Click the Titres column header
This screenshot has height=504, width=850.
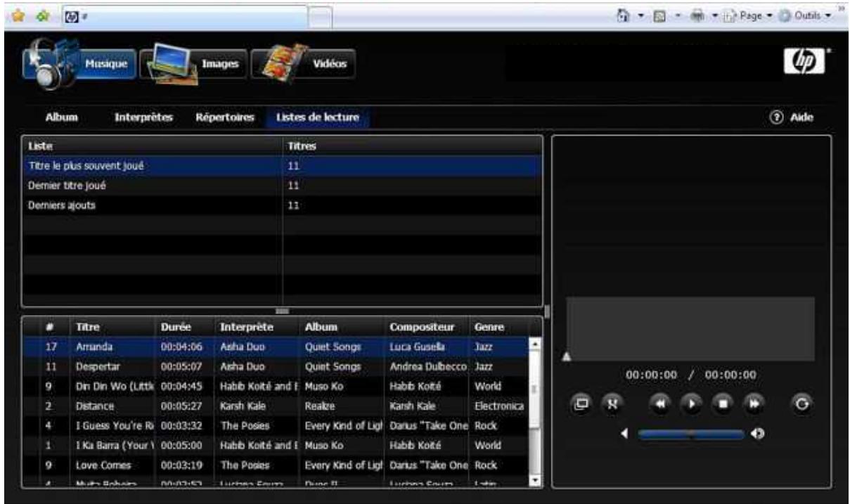pyautogui.click(x=412, y=146)
